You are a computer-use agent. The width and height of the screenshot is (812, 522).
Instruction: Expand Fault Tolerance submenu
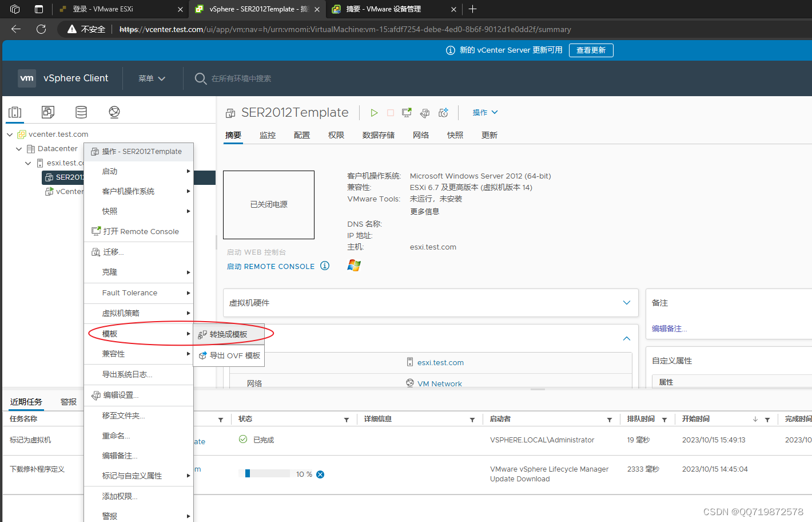tap(139, 292)
